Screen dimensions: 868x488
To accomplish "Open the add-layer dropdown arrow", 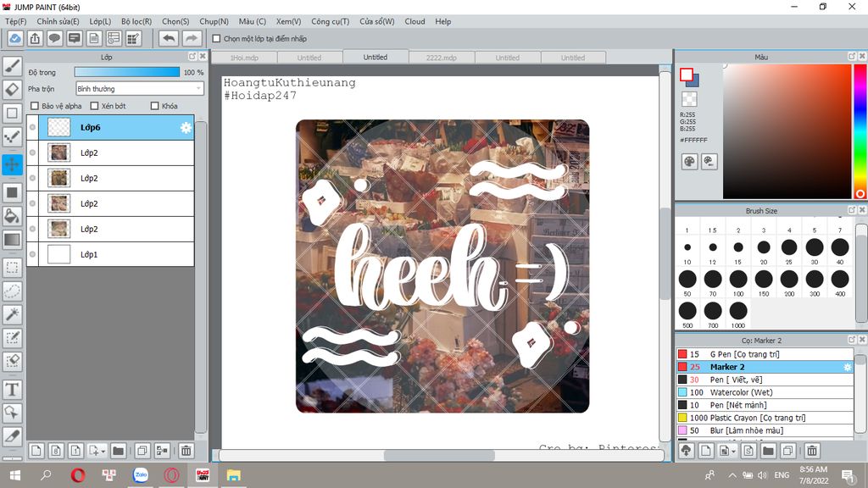I will 103,452.
